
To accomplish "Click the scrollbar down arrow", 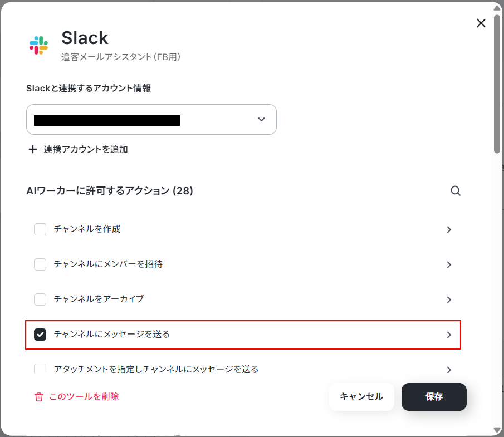I will tap(497, 430).
